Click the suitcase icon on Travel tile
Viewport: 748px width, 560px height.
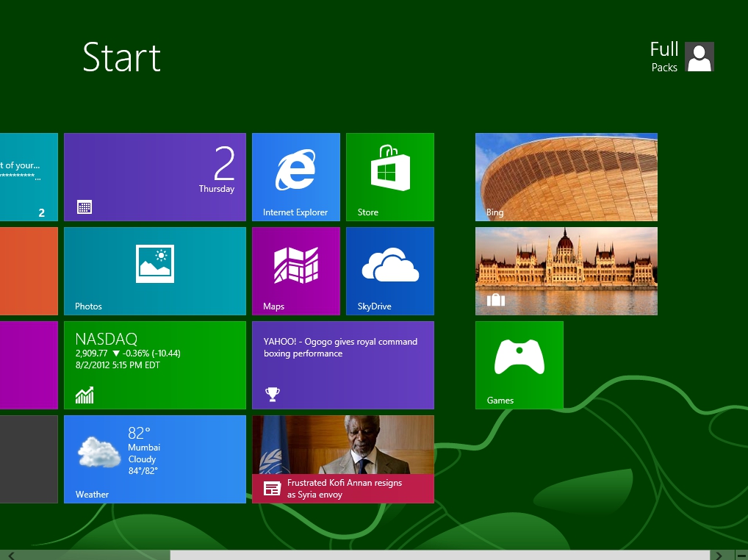point(496,300)
